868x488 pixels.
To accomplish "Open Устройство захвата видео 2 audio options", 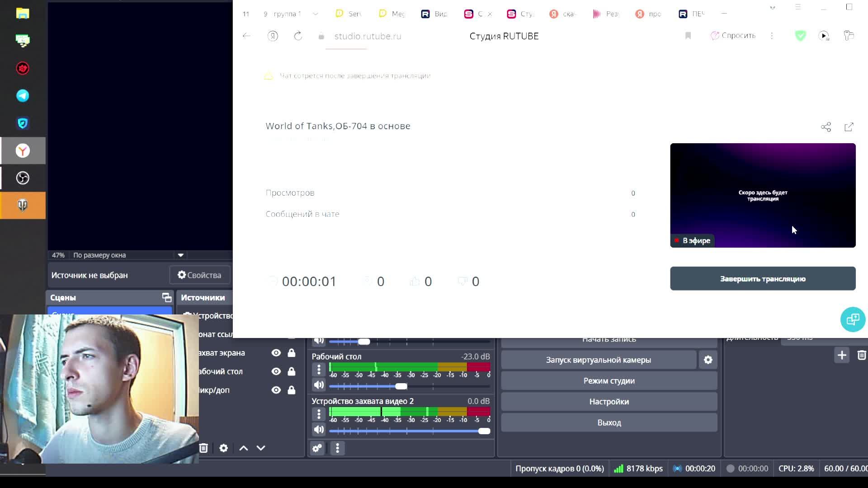I will point(319,414).
